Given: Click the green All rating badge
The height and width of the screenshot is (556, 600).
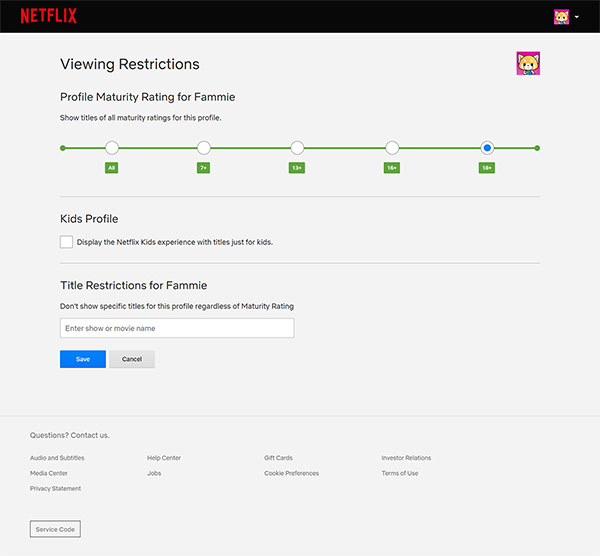Looking at the screenshot, I should point(111,168).
